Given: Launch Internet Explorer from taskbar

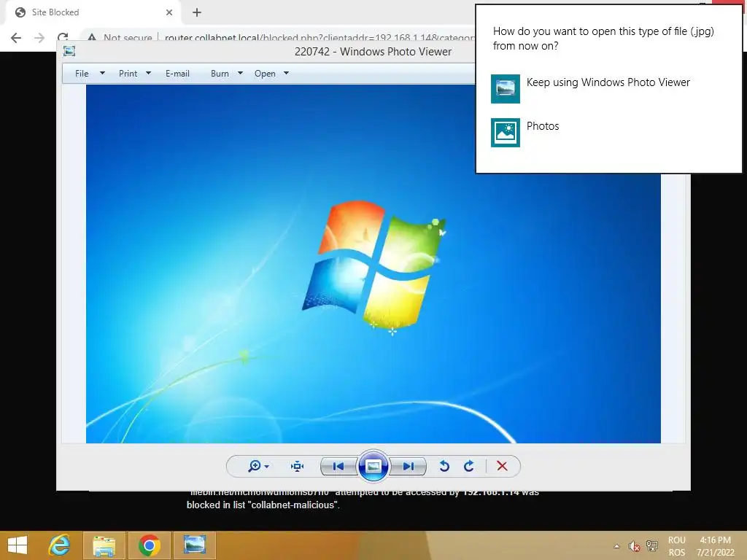Looking at the screenshot, I should point(60,545).
